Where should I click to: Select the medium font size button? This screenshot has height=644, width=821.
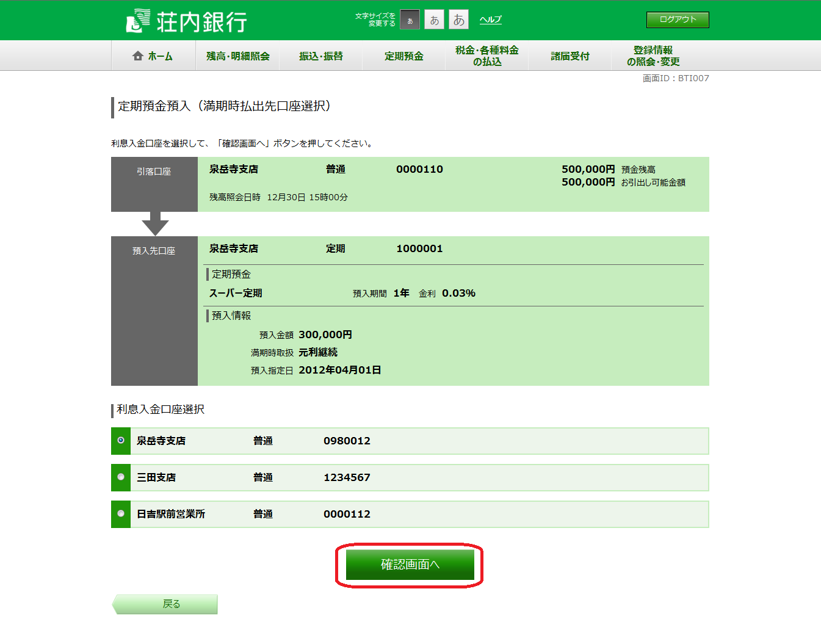click(434, 20)
